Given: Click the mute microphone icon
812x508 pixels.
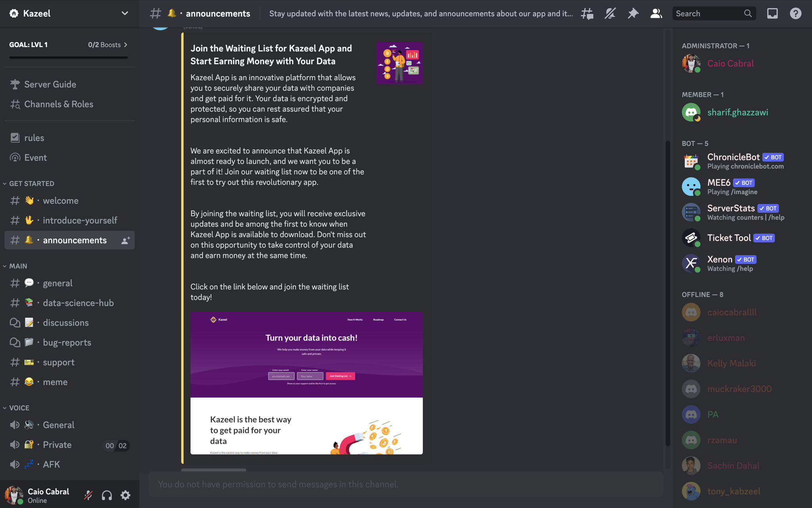Looking at the screenshot, I should pyautogui.click(x=88, y=495).
